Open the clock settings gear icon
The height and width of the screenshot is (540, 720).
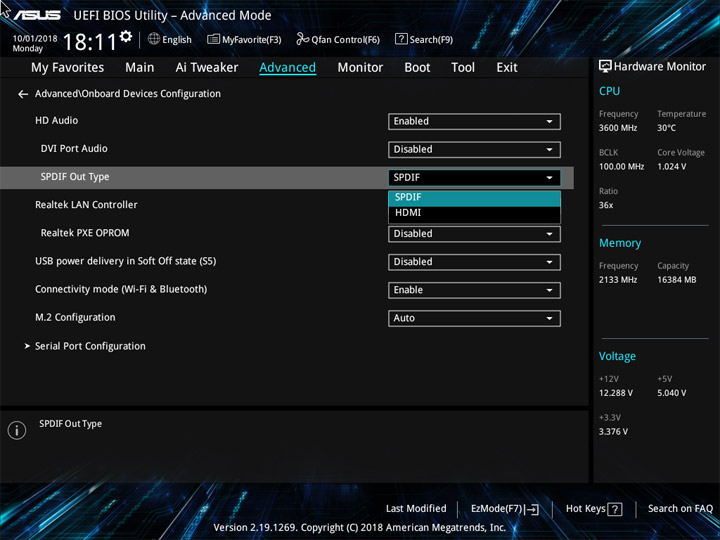click(126, 36)
